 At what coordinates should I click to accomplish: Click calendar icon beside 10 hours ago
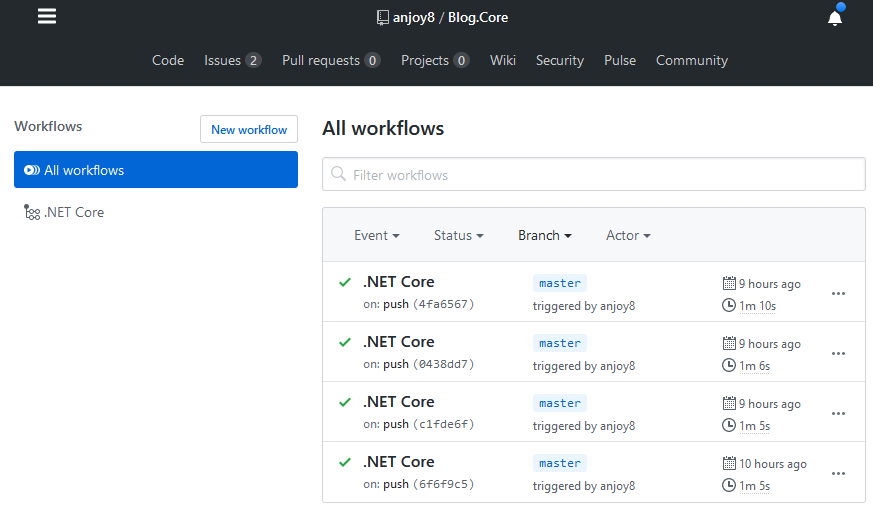pyautogui.click(x=729, y=463)
